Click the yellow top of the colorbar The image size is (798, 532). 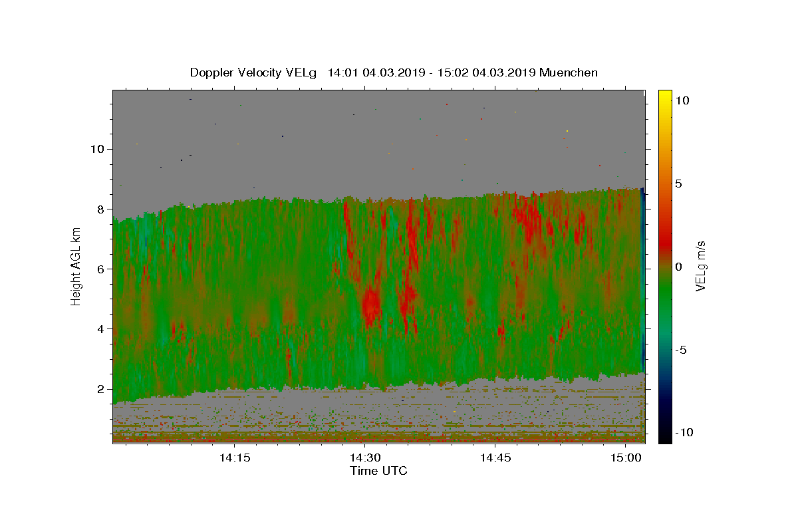[x=665, y=96]
